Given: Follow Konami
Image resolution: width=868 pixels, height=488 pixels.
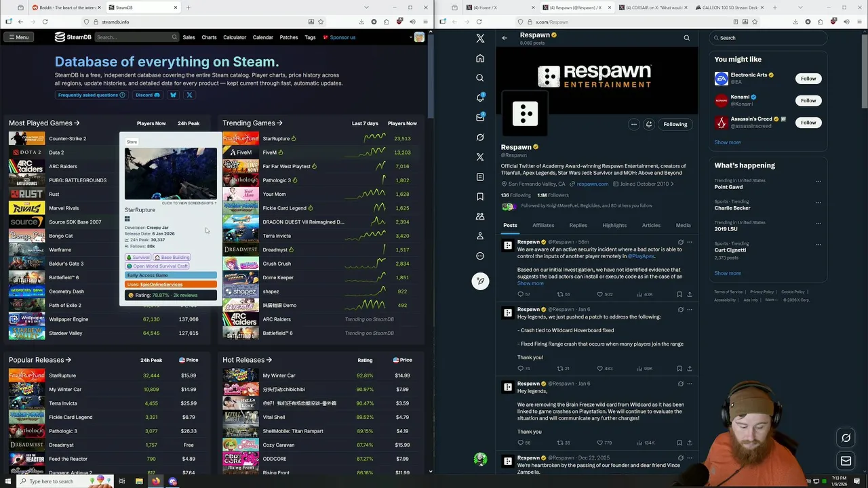Looking at the screenshot, I should pyautogui.click(x=808, y=100).
